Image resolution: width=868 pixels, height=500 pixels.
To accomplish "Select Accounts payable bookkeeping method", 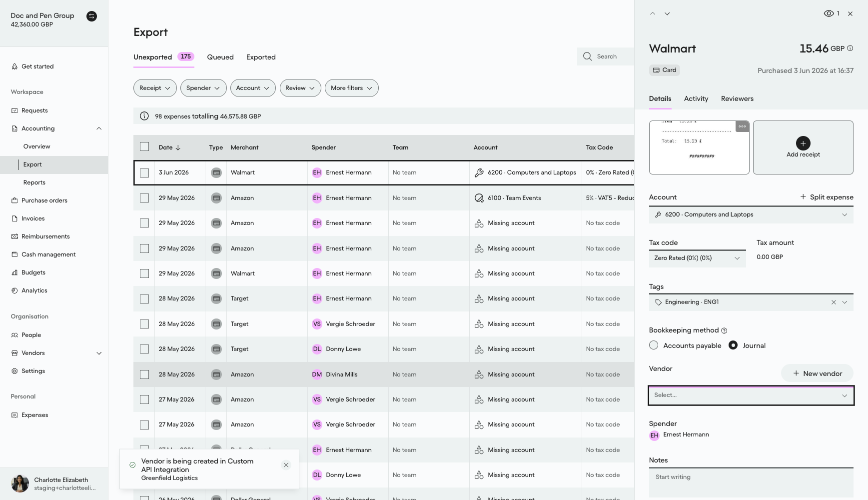I will click(654, 345).
